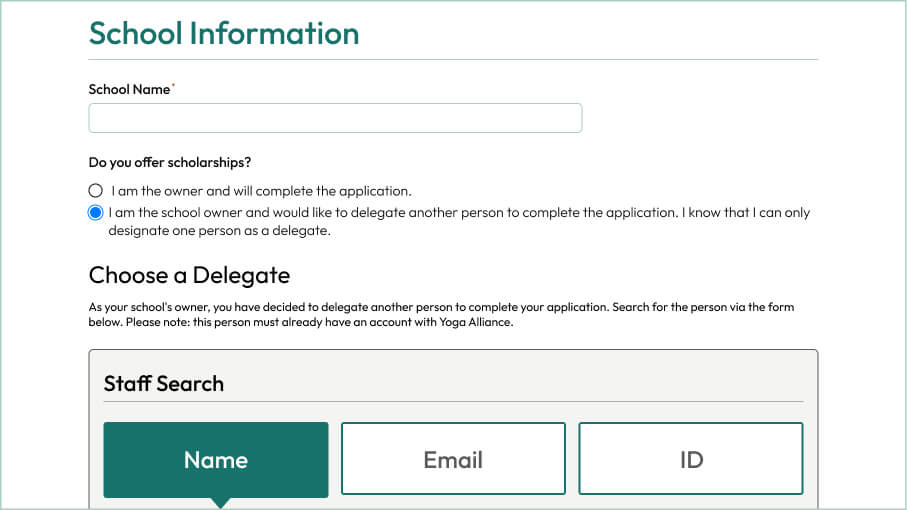Select the delegate another person radio button
The image size is (907, 510).
(x=96, y=212)
